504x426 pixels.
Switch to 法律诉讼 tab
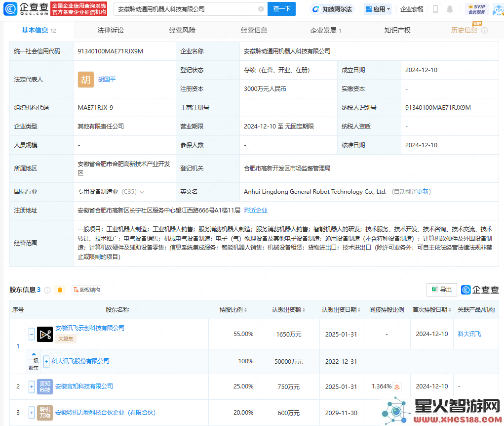click(111, 30)
